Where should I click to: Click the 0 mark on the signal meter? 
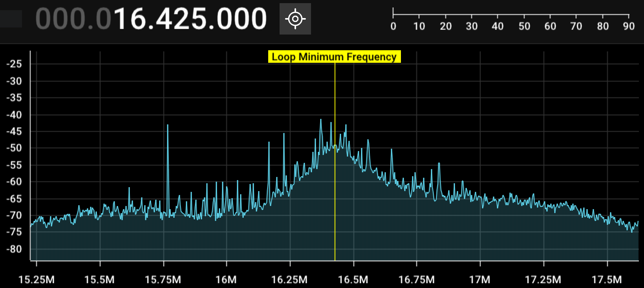[393, 26]
